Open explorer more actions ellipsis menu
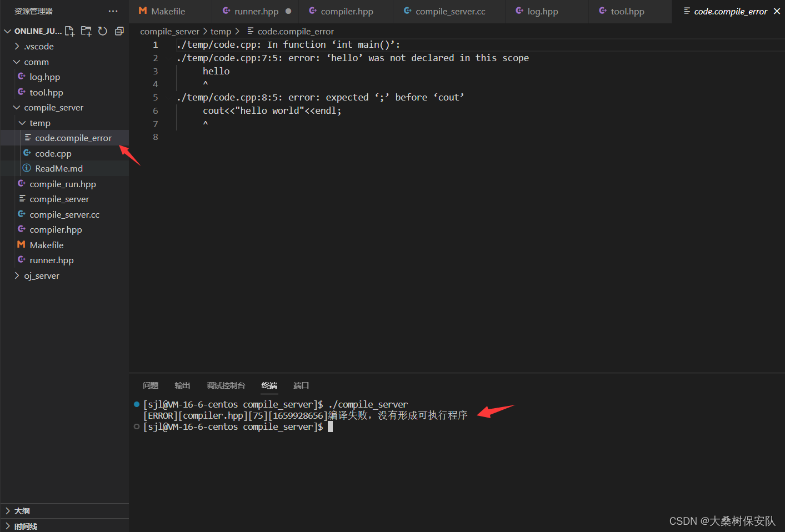The width and height of the screenshot is (785, 532). pos(113,11)
